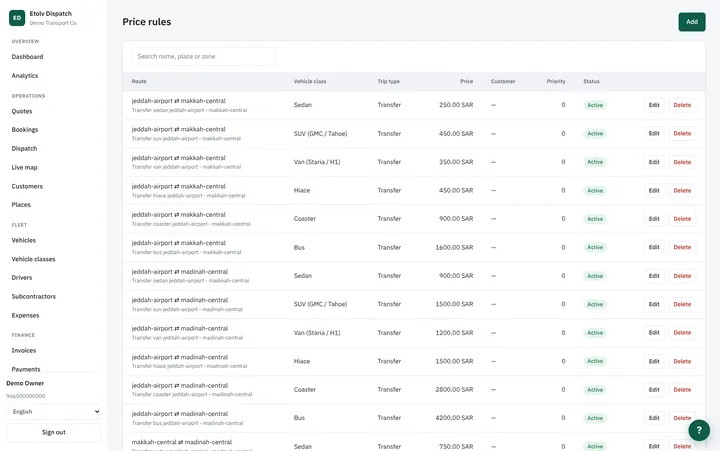Delete the 900.00 SAR Coaster rule
The width and height of the screenshot is (720, 451).
coord(682,219)
